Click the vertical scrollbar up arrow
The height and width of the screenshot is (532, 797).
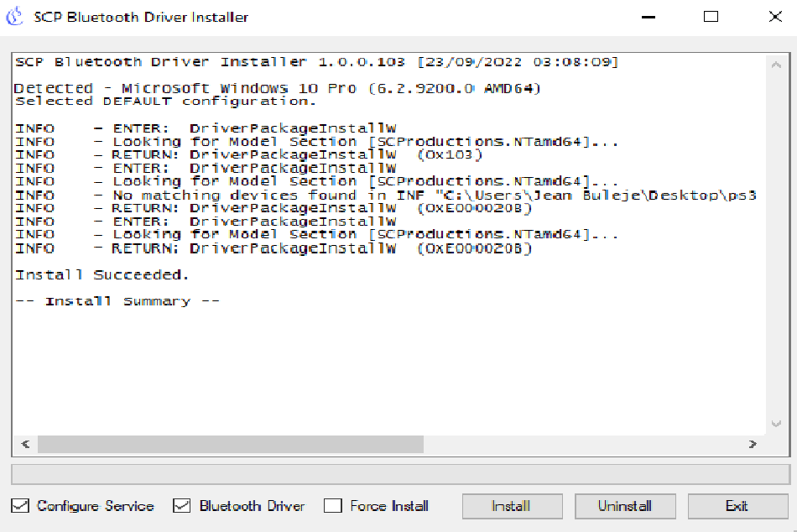[776, 65]
